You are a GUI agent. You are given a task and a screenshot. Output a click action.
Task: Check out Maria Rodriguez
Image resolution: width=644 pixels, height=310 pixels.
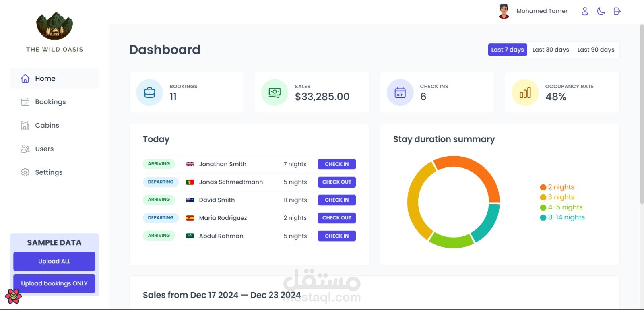pos(337,218)
